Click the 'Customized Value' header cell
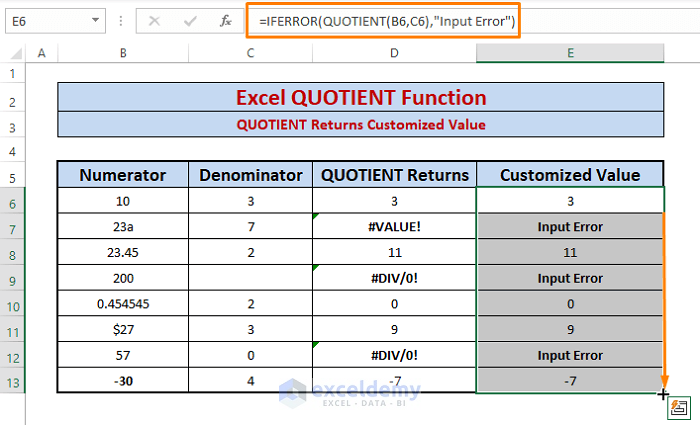Viewport: 700px width, 425px height. tap(570, 175)
